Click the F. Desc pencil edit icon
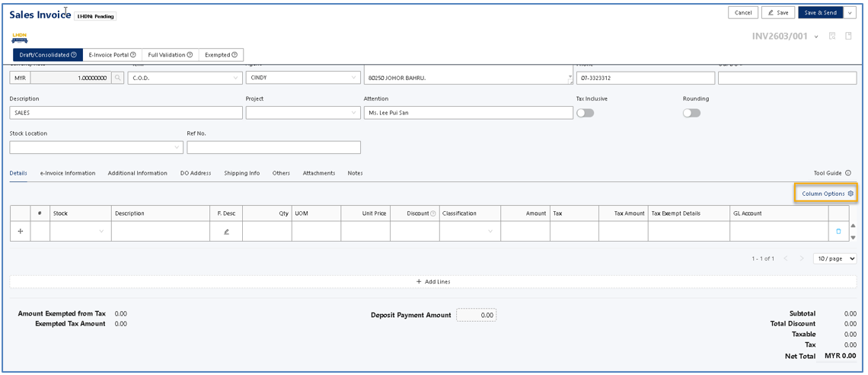The height and width of the screenshot is (375, 868). point(226,232)
